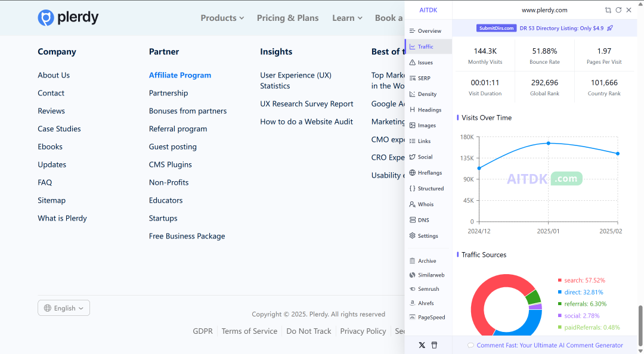This screenshot has width=644, height=354.
Task: Toggle the referrals legend entry 6.30%
Action: 582,304
